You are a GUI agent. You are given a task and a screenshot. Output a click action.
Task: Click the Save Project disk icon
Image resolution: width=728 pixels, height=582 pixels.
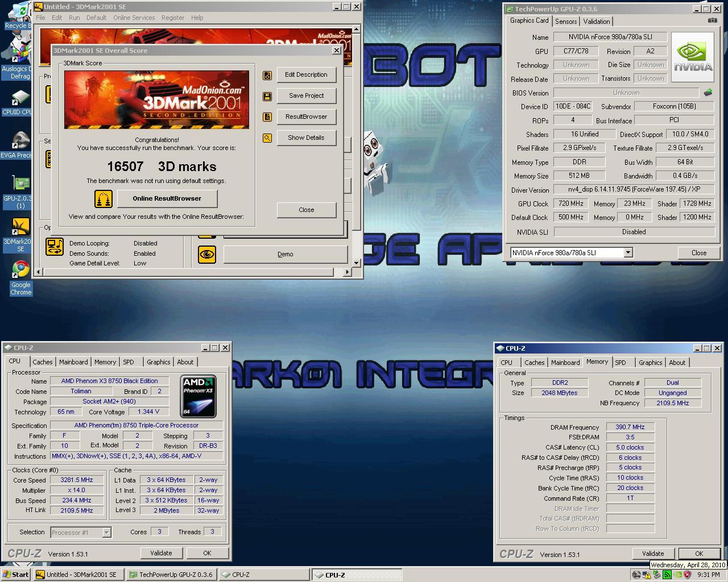coord(267,96)
